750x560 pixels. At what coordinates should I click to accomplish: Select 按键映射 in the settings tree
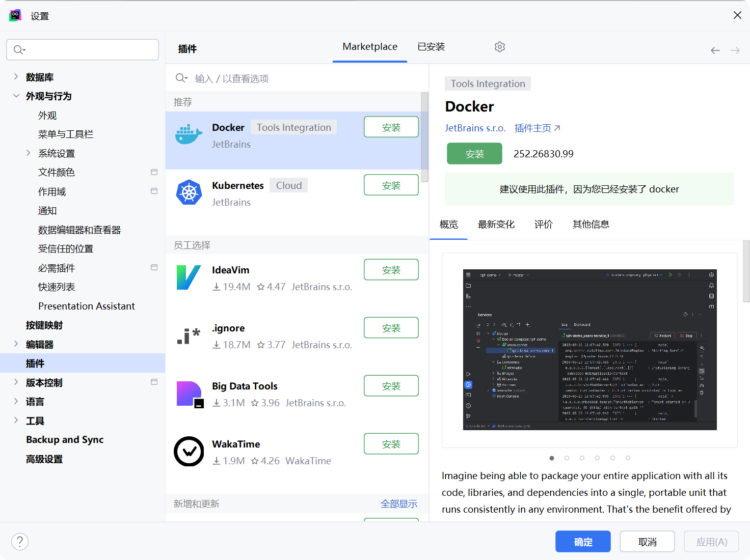[x=44, y=325]
